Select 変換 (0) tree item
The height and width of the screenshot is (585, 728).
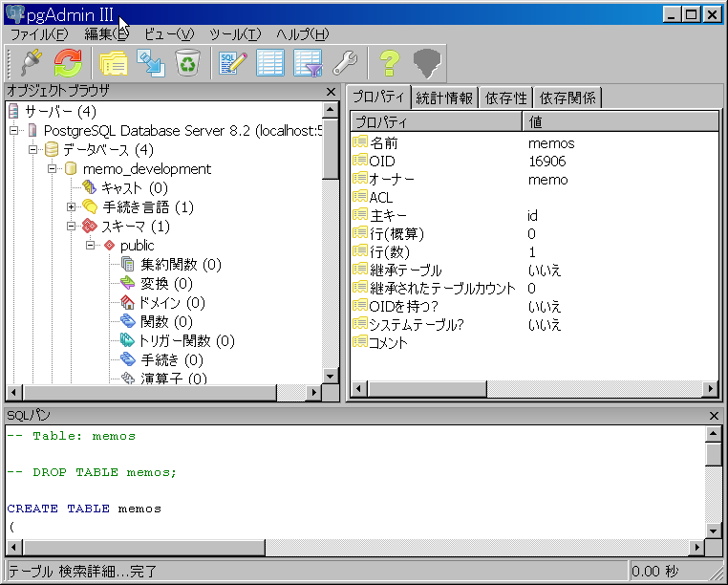click(x=166, y=284)
